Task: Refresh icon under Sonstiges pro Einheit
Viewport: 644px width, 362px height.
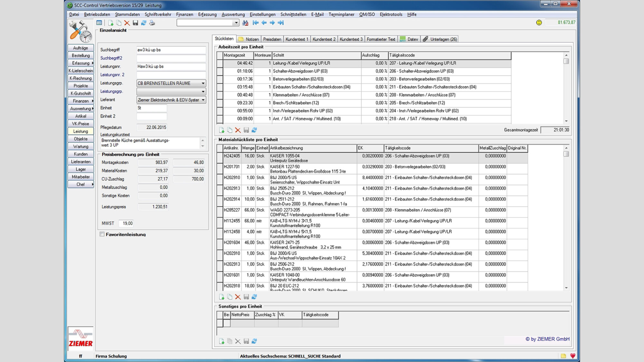Action: [x=254, y=341]
